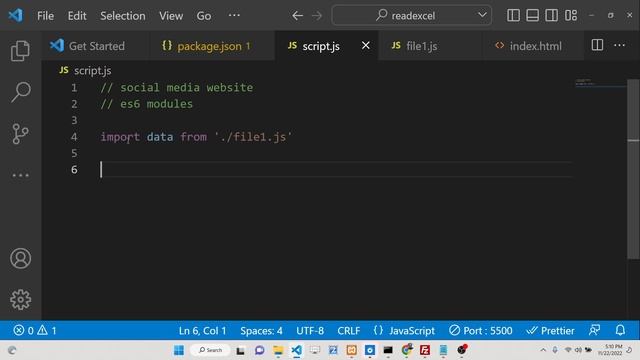
Task: Expand the hidden menu bar items
Action: (234, 16)
